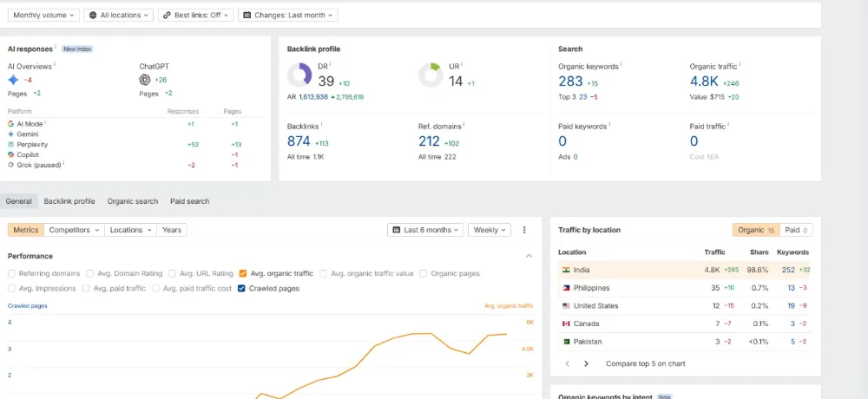Click the Canada flag icon
The height and width of the screenshot is (399, 868).
click(x=566, y=324)
